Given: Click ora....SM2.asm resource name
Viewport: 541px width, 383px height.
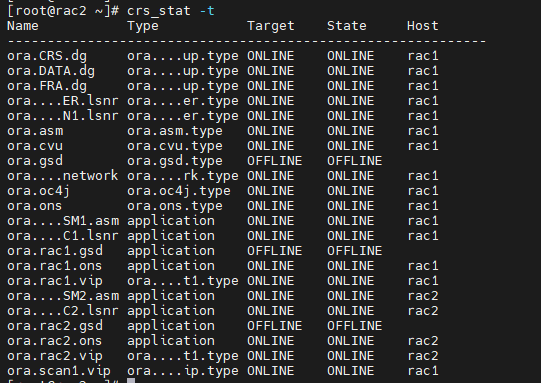Looking at the screenshot, I should click(63, 296).
